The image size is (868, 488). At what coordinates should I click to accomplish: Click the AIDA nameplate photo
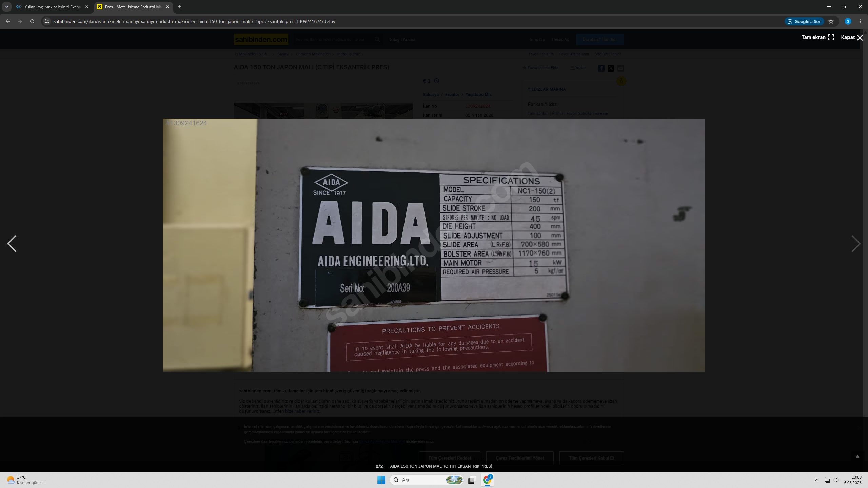(x=434, y=245)
